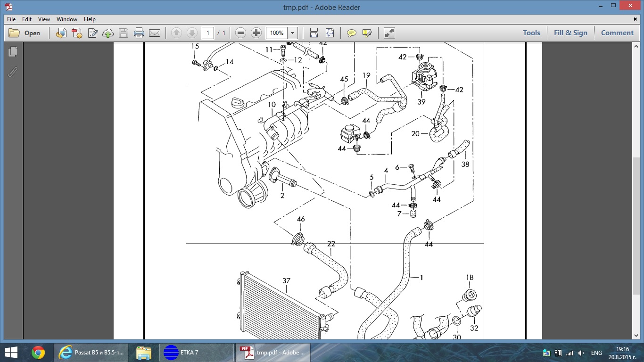Zoom in with the plus button
644x362 pixels.
256,33
